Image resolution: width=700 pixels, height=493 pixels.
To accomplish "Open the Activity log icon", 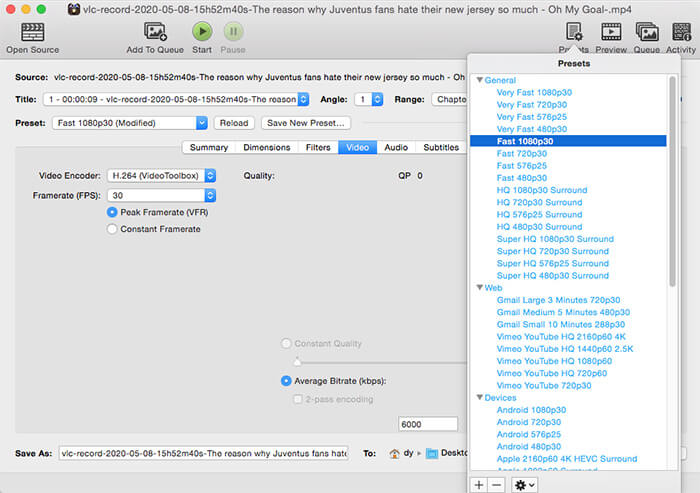I will pyautogui.click(x=681, y=32).
